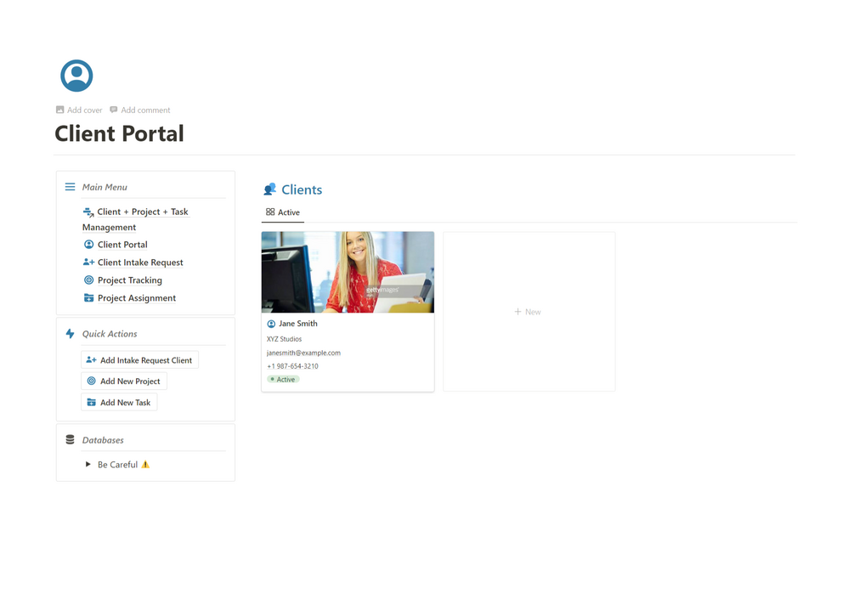This screenshot has width=854, height=616.
Task: Click the Add cover text
Action: point(84,110)
